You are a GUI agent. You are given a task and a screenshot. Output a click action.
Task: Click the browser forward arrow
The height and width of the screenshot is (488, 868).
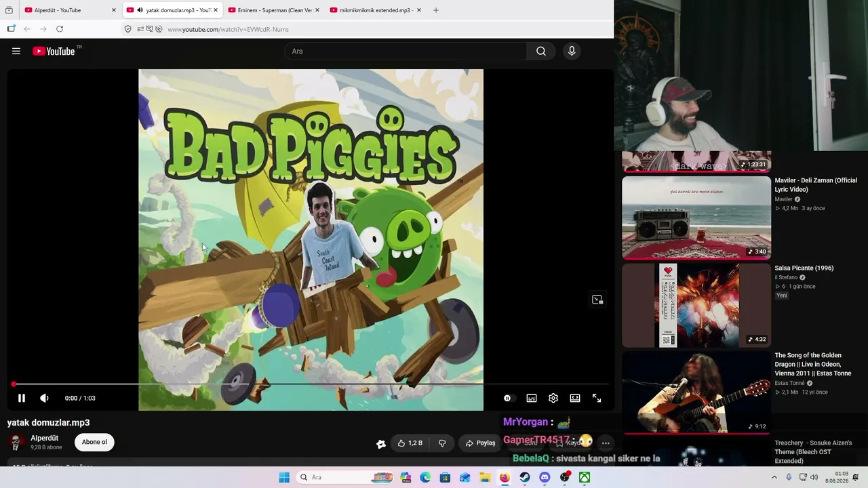43,29
